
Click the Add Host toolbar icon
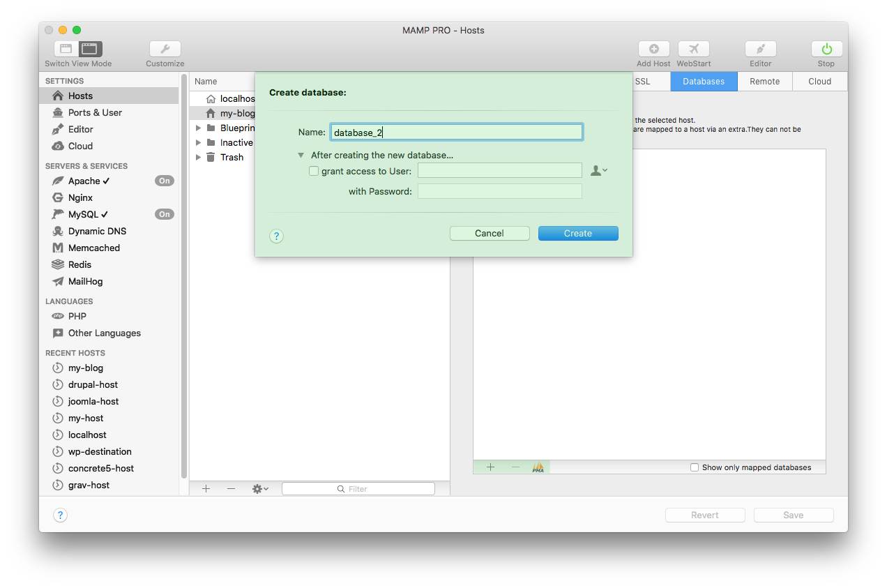pyautogui.click(x=653, y=49)
